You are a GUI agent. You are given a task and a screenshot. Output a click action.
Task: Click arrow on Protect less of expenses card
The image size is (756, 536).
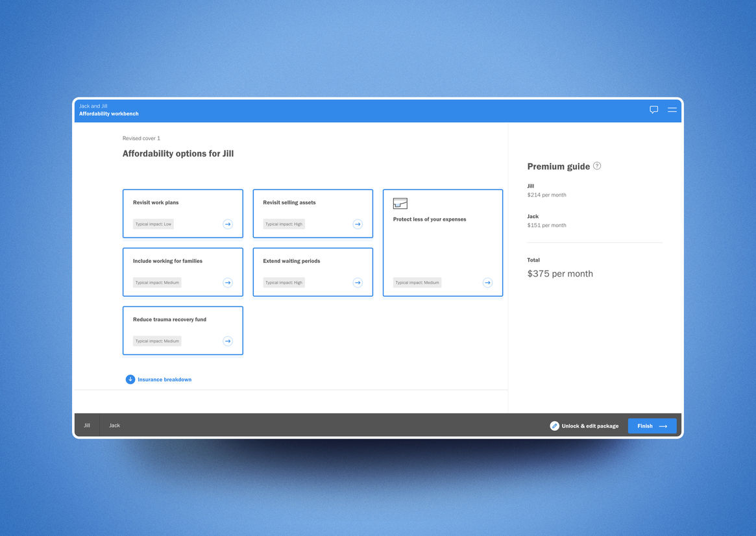pyautogui.click(x=487, y=282)
